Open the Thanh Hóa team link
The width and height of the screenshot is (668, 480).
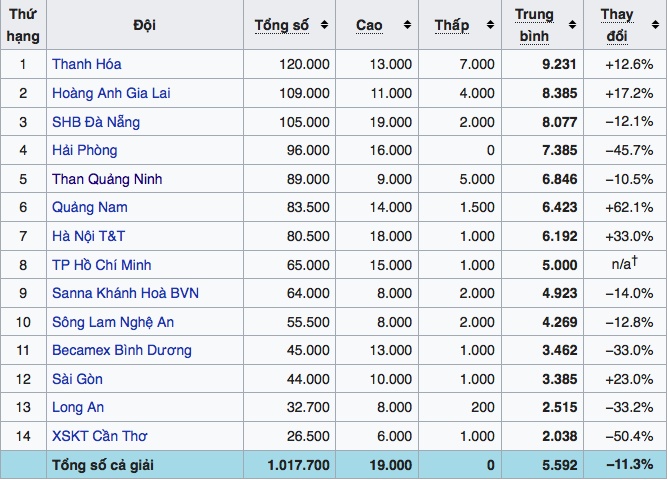coord(87,64)
